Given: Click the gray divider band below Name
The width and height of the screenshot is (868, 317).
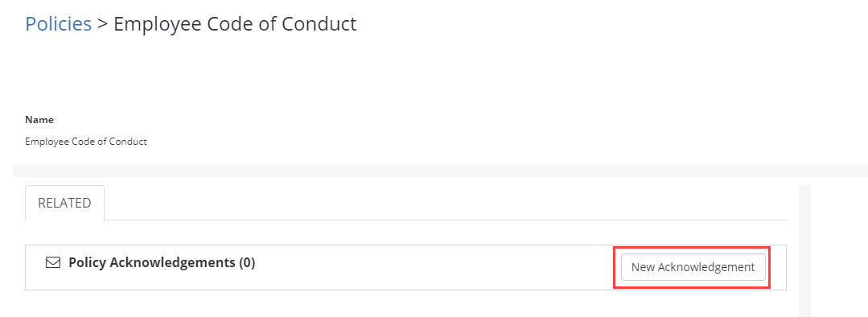Looking at the screenshot, I should pyautogui.click(x=440, y=171).
